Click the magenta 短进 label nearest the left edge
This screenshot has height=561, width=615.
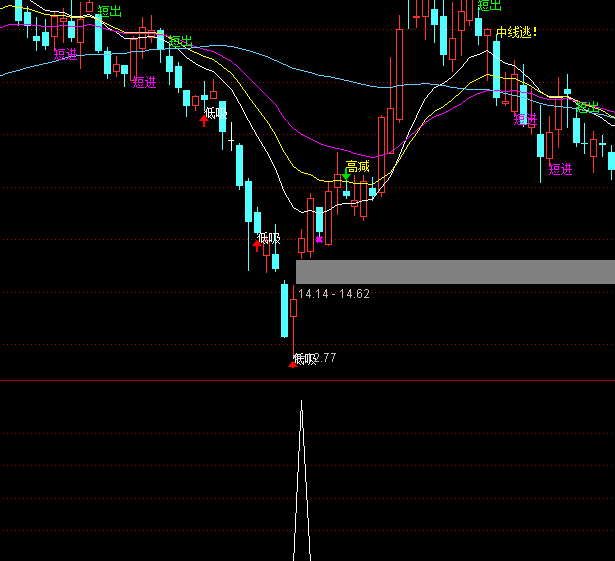(65, 54)
